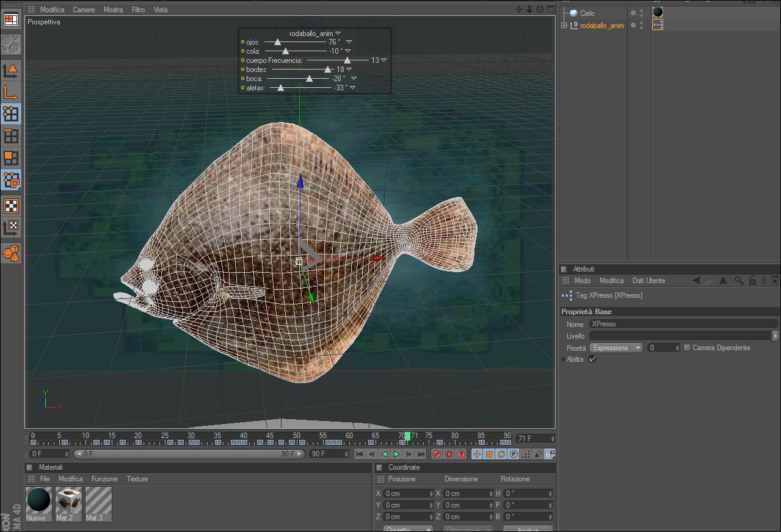Click the magnifier search icon in Attributi
This screenshot has height=532, width=781.
739,281
